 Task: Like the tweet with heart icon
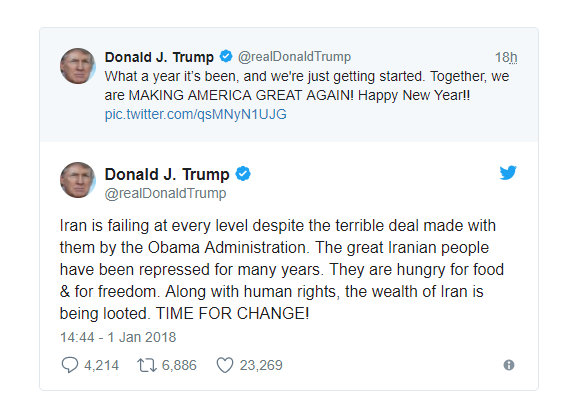225,365
